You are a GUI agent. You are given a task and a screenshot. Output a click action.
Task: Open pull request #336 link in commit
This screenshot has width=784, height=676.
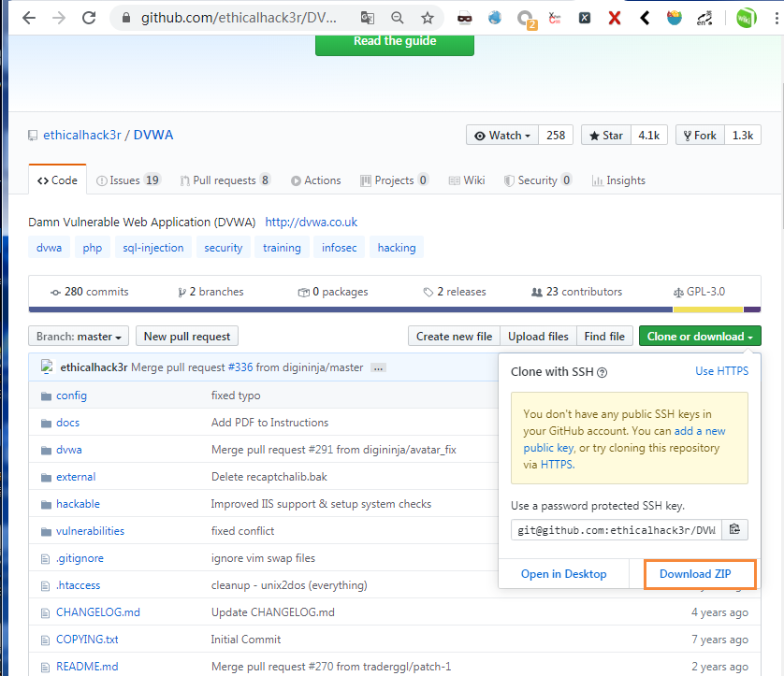pos(240,367)
